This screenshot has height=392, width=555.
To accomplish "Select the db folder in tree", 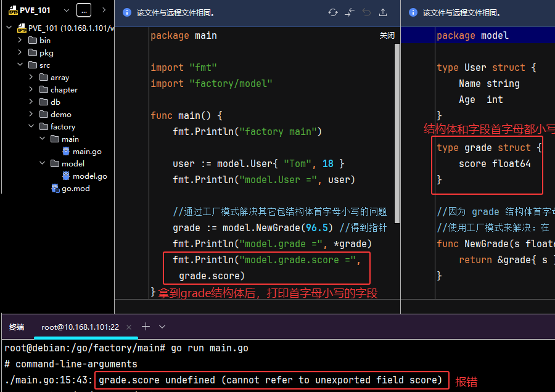I will [55, 102].
